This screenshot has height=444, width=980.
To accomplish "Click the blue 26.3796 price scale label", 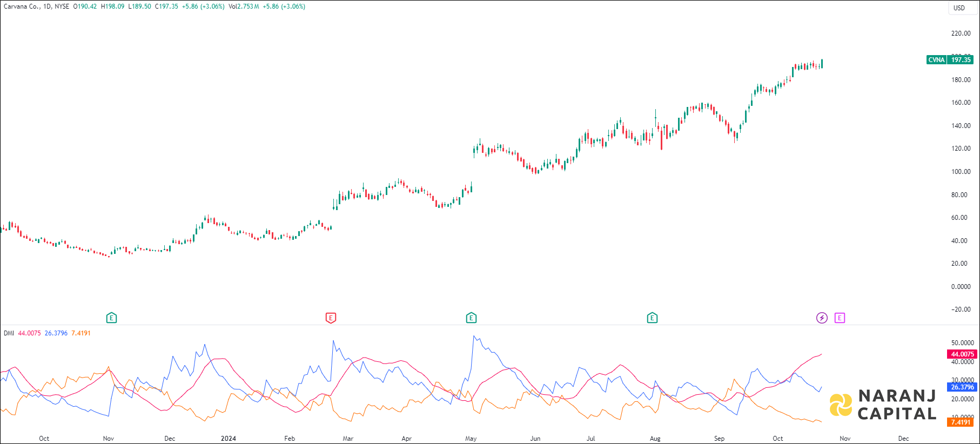I will [962, 387].
